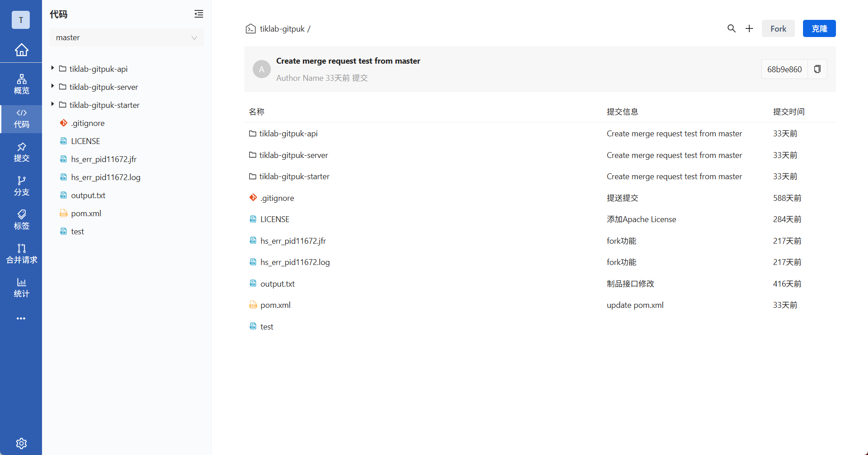Viewport: 868px width, 455px height.
Task: Select pom.xml in the file tree
Action: (x=86, y=214)
